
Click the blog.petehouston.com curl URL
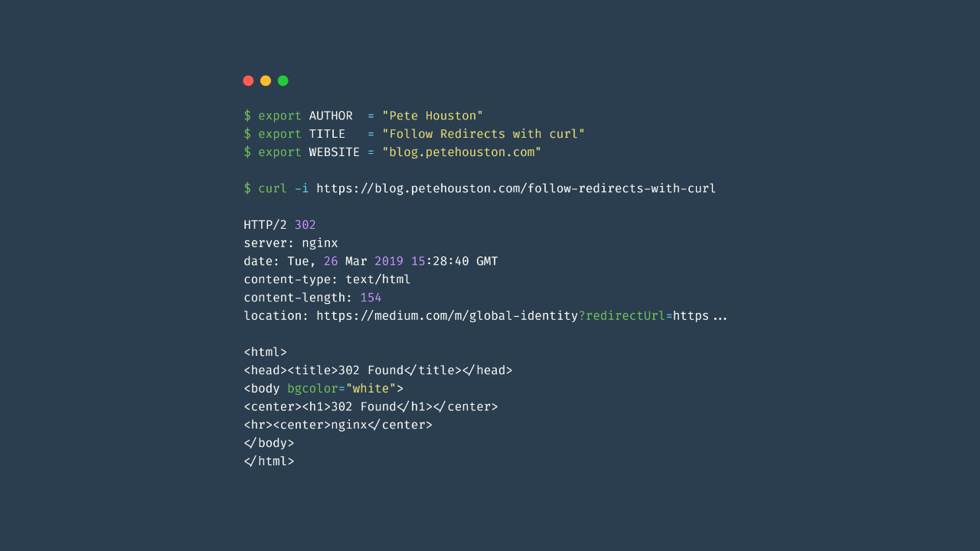point(516,188)
